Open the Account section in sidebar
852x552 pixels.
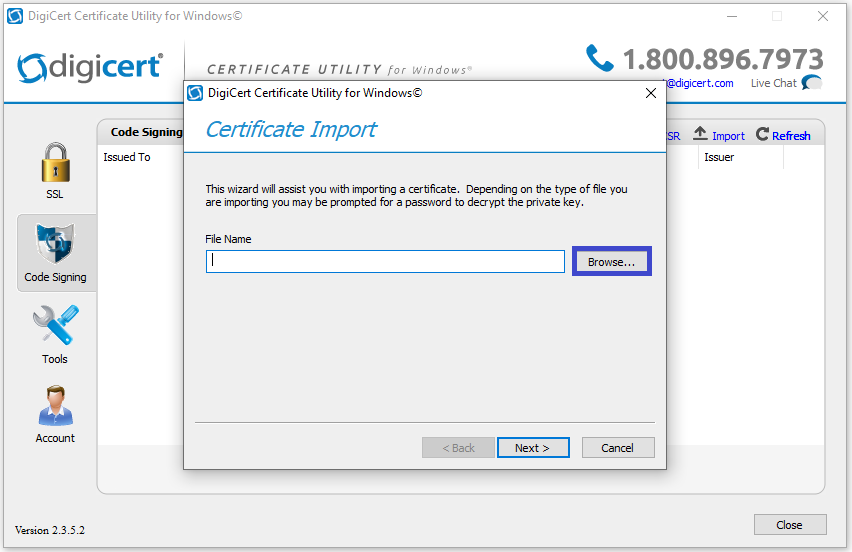click(x=55, y=415)
